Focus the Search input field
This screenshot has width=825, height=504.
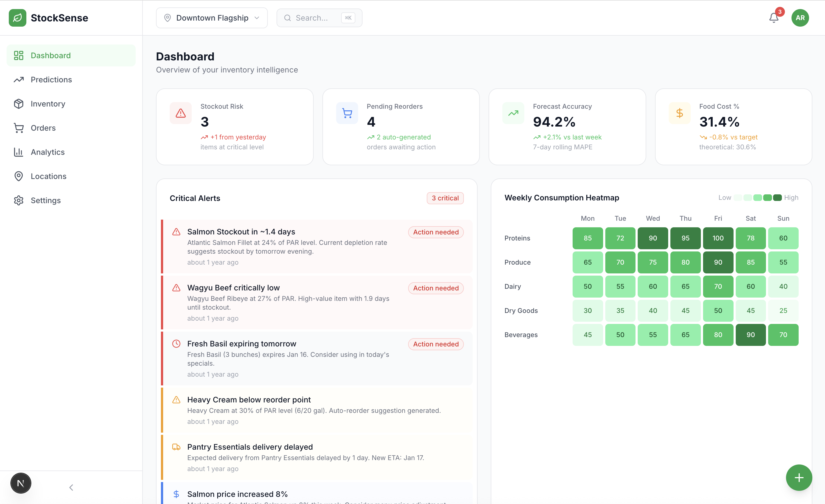click(315, 18)
